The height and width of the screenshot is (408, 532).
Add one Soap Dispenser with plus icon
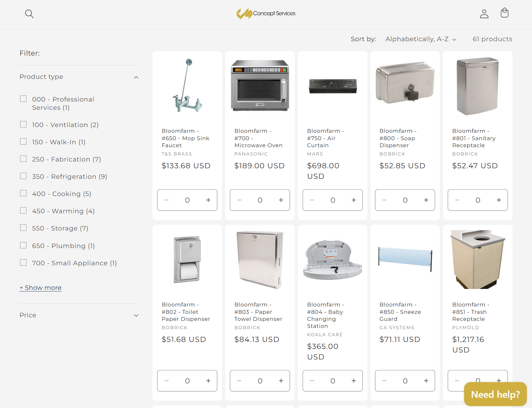tap(426, 200)
